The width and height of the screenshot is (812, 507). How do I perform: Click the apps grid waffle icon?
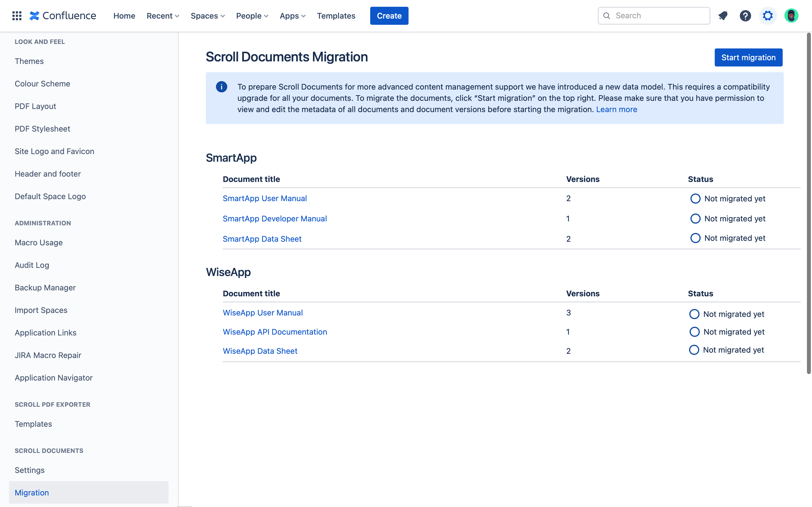click(16, 16)
